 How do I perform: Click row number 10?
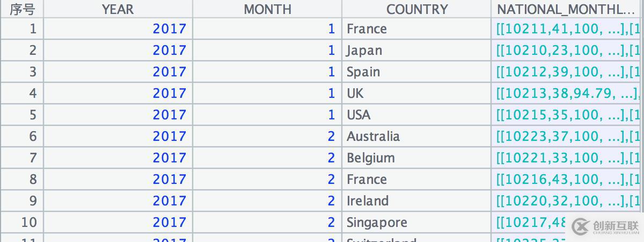point(21,222)
